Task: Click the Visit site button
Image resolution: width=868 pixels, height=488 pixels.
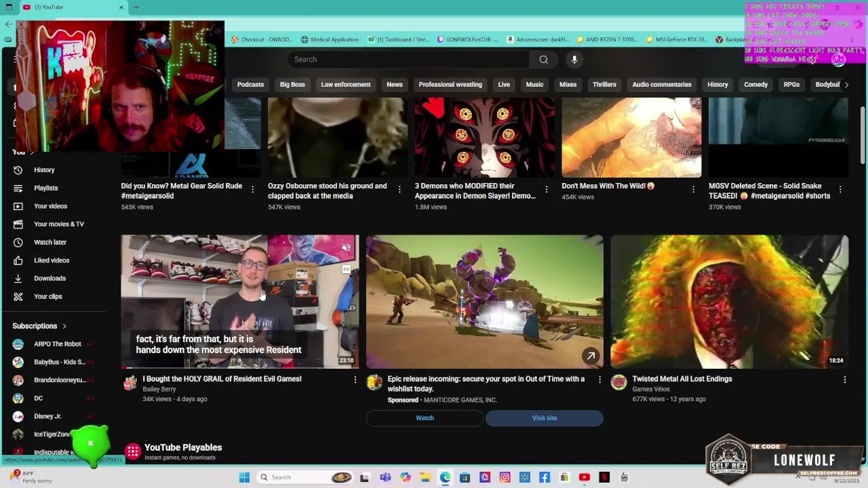Action: pyautogui.click(x=545, y=418)
